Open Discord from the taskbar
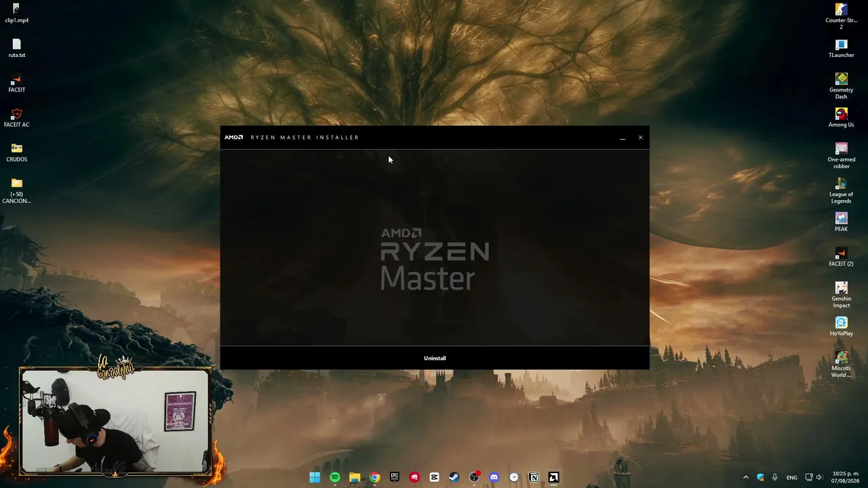Image resolution: width=868 pixels, height=488 pixels. (494, 477)
